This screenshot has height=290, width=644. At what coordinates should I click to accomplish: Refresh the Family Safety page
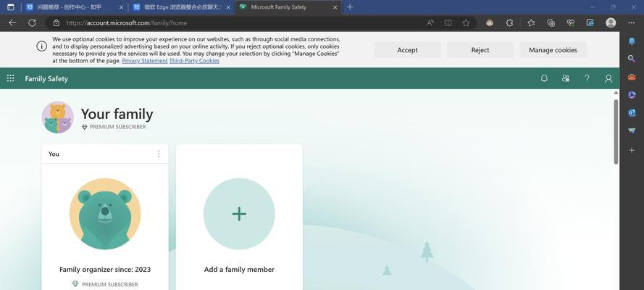pos(32,23)
